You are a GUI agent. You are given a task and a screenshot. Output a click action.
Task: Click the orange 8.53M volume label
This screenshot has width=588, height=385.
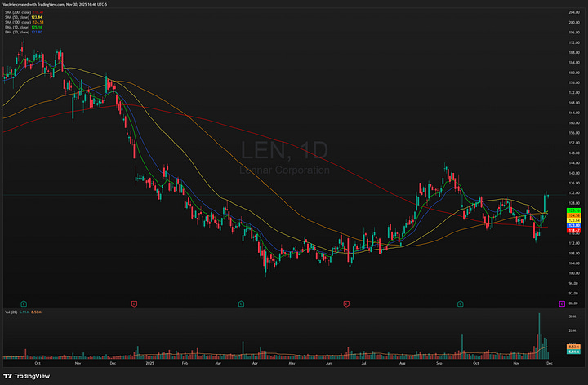[574, 347]
